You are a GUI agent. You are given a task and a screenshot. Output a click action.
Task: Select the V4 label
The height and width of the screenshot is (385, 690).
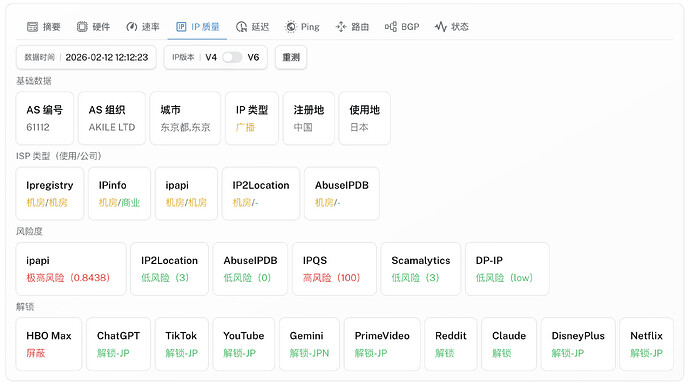pyautogui.click(x=211, y=57)
